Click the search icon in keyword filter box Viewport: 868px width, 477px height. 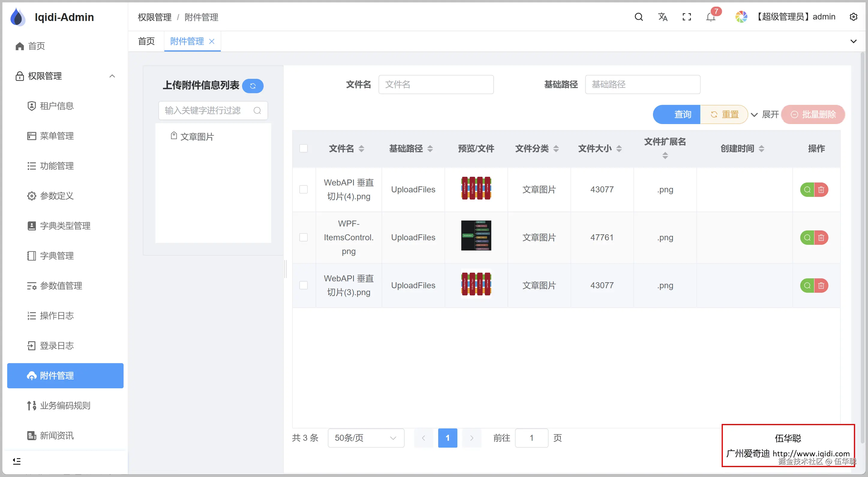pos(257,111)
